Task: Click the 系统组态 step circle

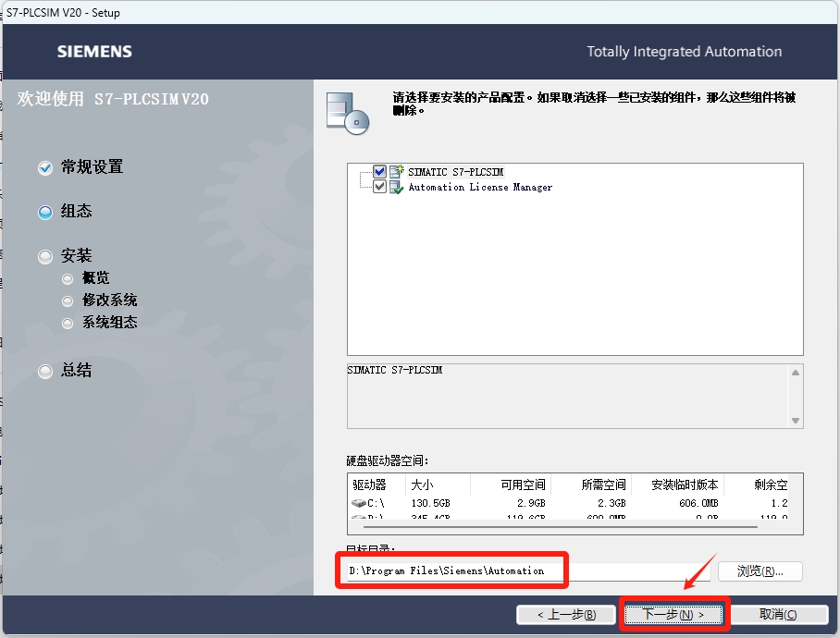Action: (67, 323)
